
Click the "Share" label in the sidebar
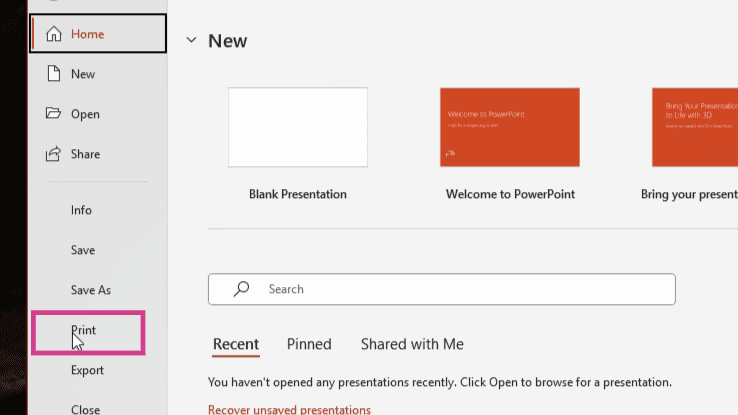(85, 154)
